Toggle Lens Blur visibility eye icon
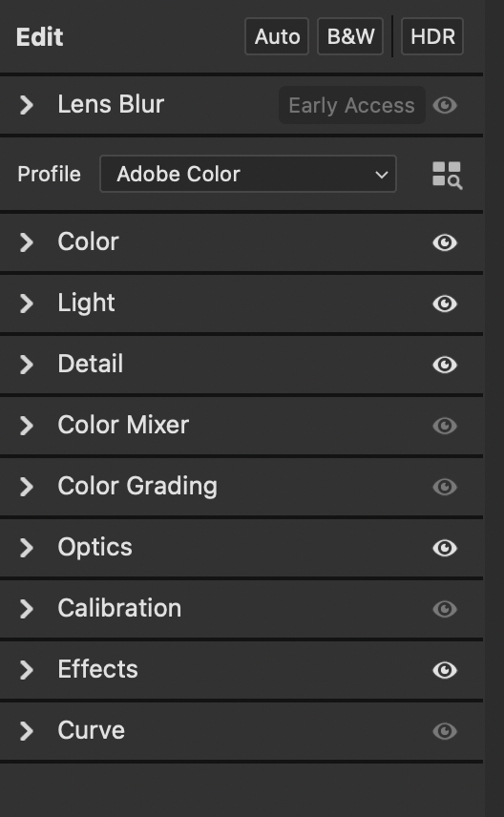Viewport: 504px width, 817px height. (445, 105)
